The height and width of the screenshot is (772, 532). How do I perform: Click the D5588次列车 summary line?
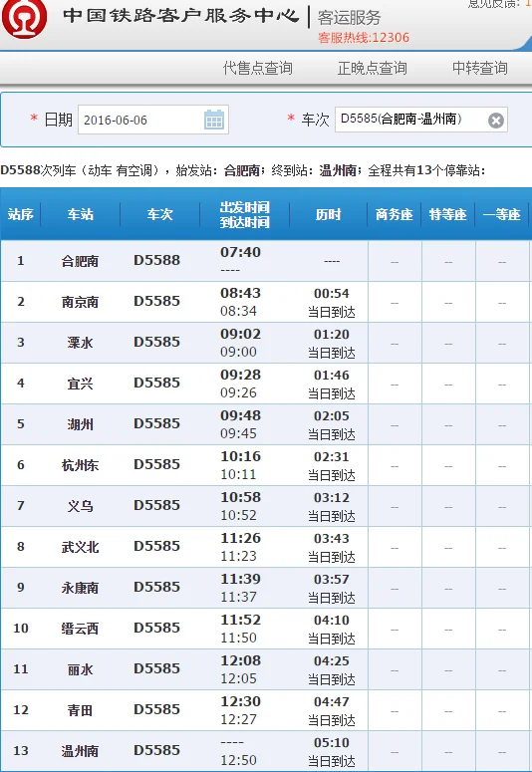coord(243,171)
